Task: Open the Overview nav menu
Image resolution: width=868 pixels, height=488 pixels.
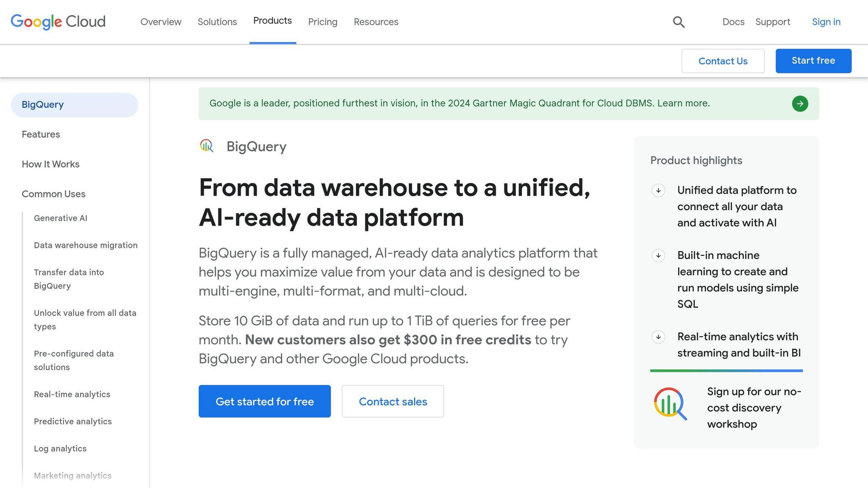Action: [161, 22]
